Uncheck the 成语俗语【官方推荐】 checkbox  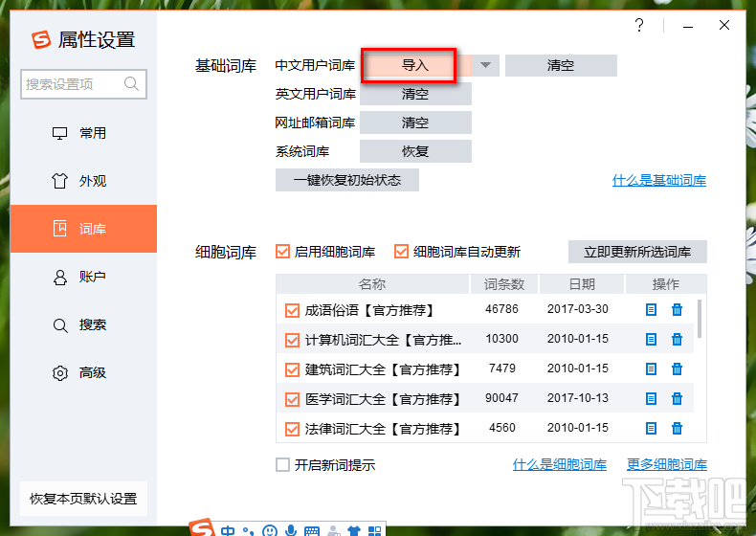pyautogui.click(x=292, y=310)
